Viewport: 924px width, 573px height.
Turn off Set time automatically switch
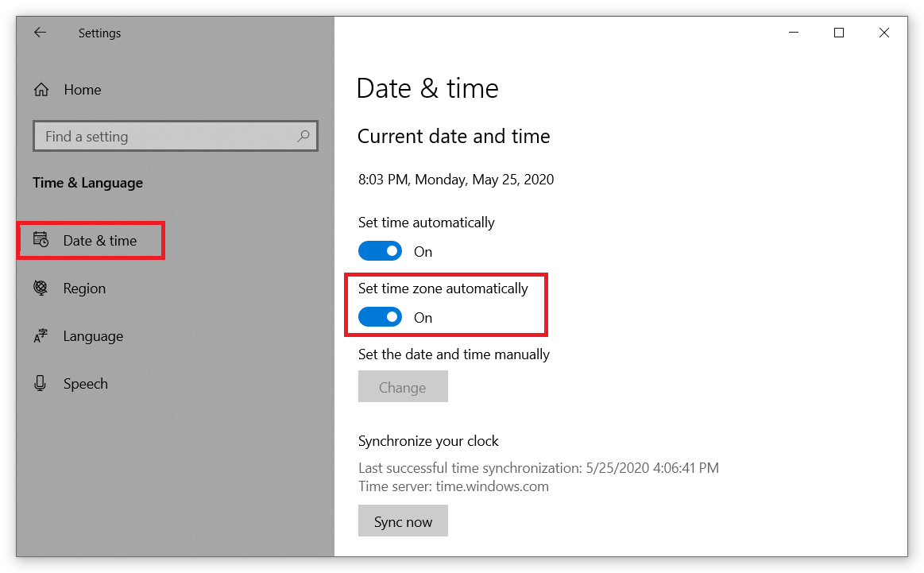(380, 251)
